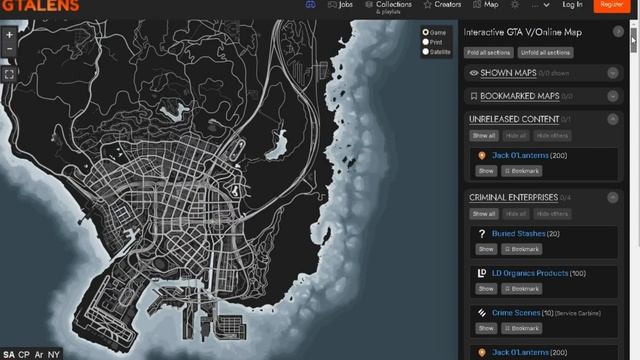Bookmark the Crime Scenes map

(x=522, y=329)
